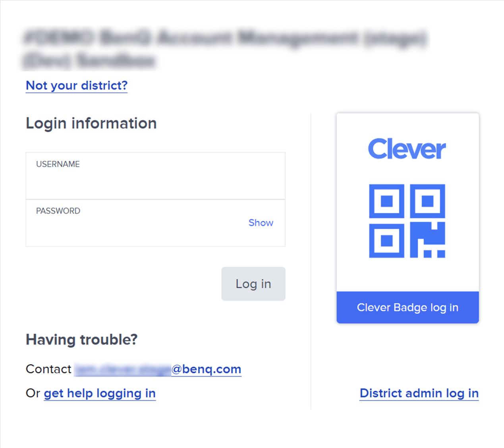This screenshot has width=504, height=448.
Task: Click the Log in button
Action: pyautogui.click(x=253, y=284)
